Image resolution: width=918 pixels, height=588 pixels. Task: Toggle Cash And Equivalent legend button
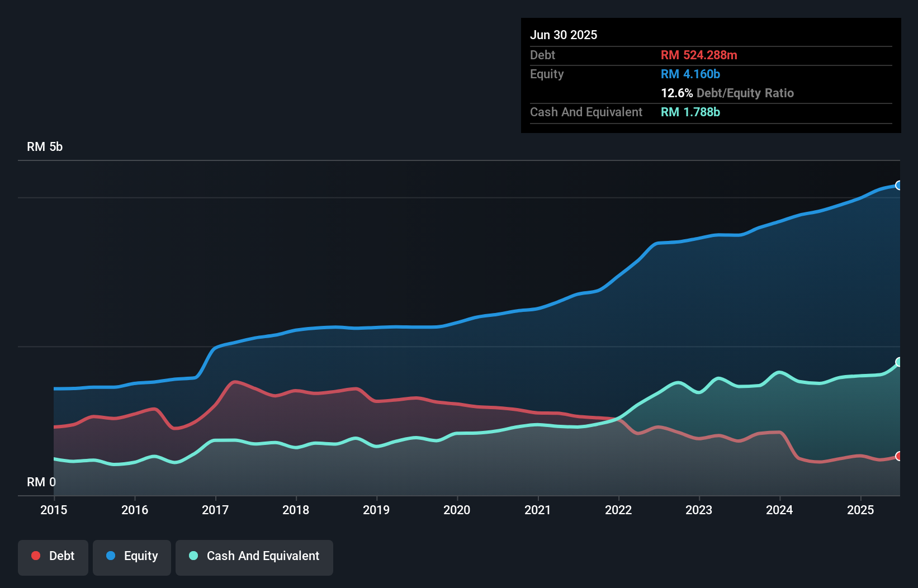click(254, 557)
